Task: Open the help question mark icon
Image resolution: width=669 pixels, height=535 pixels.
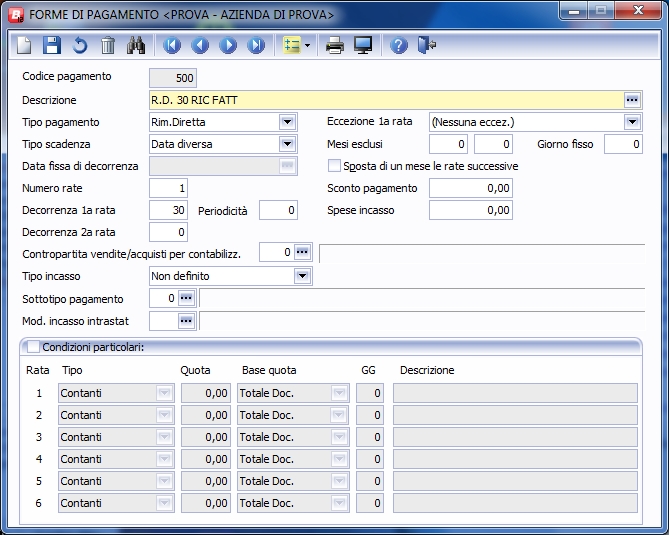Action: (x=399, y=45)
